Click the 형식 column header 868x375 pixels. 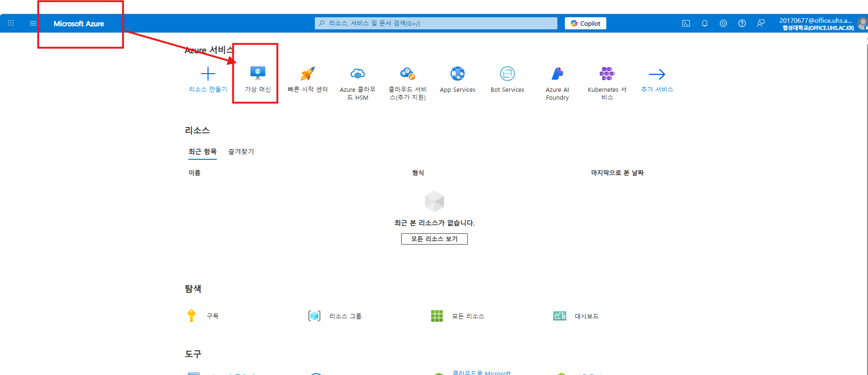point(418,173)
